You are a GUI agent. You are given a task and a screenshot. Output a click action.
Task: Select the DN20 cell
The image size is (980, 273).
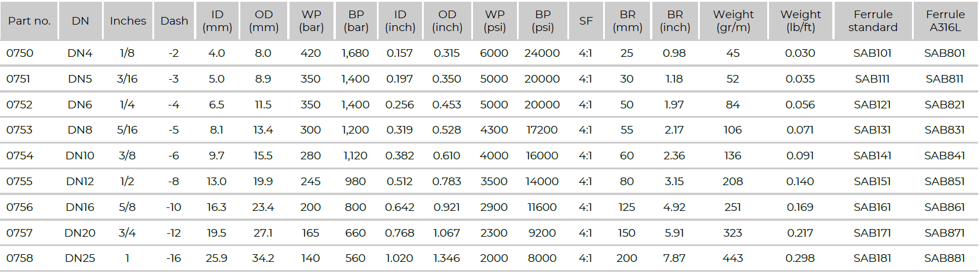(x=80, y=233)
